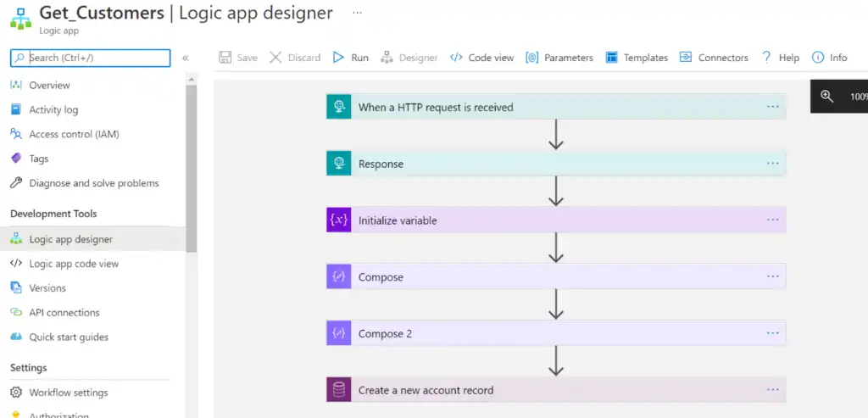868x418 pixels.
Task: Click the database icon on Create account record
Action: 339,389
